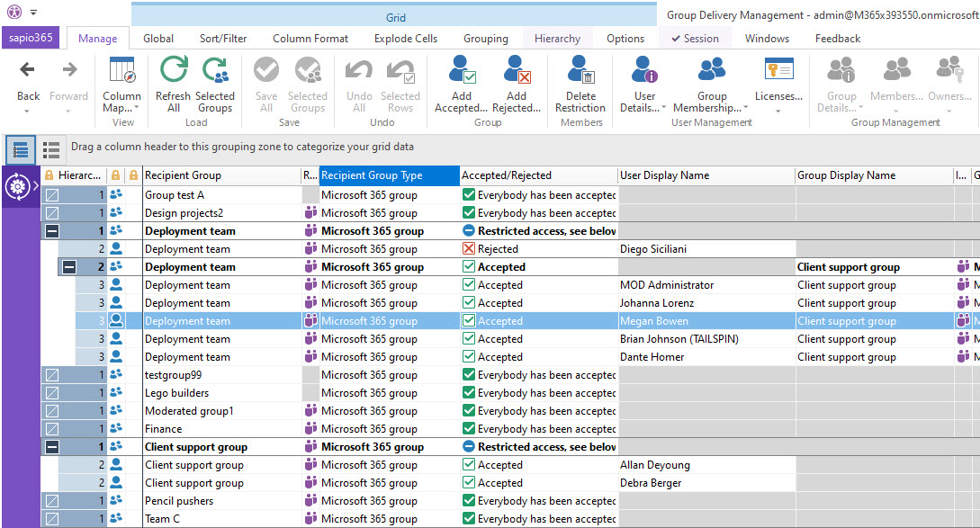Open the sapio365 gear side panel

point(17,186)
